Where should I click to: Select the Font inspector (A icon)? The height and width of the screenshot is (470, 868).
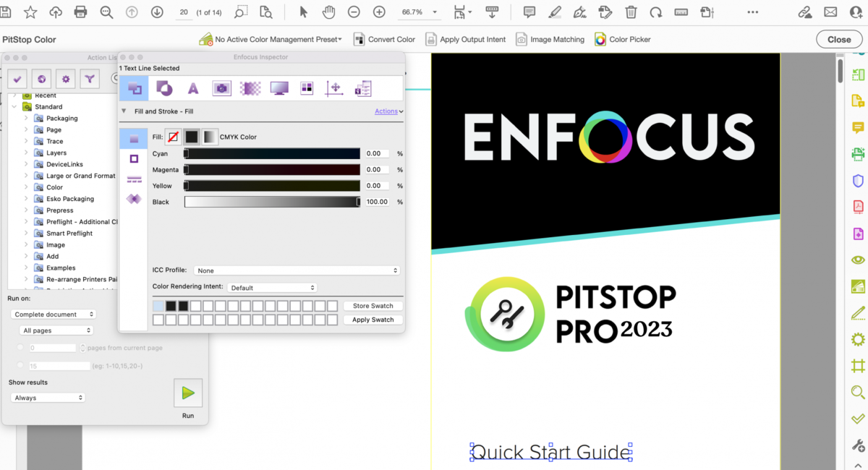tap(192, 88)
